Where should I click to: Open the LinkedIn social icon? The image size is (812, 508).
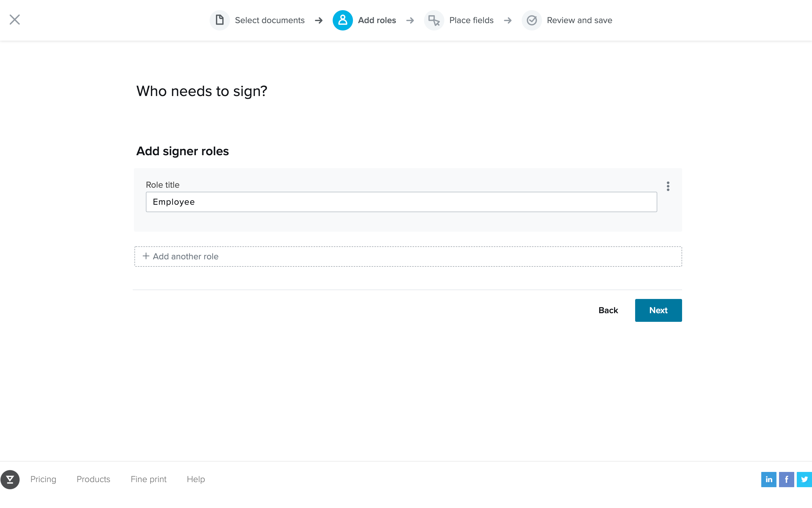tap(769, 480)
